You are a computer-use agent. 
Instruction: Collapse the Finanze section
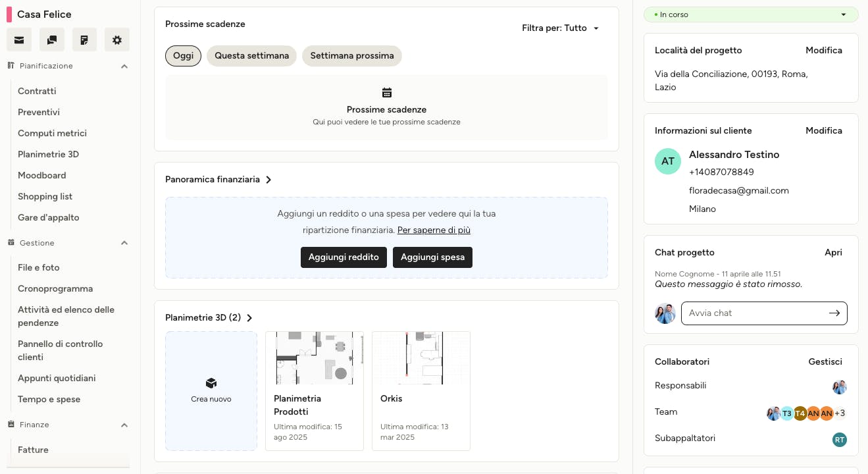pos(124,425)
